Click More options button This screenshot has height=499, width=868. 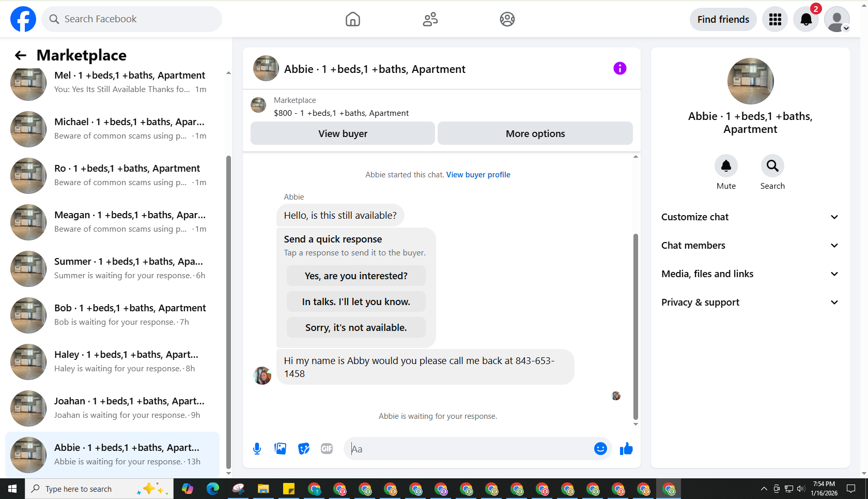click(535, 133)
